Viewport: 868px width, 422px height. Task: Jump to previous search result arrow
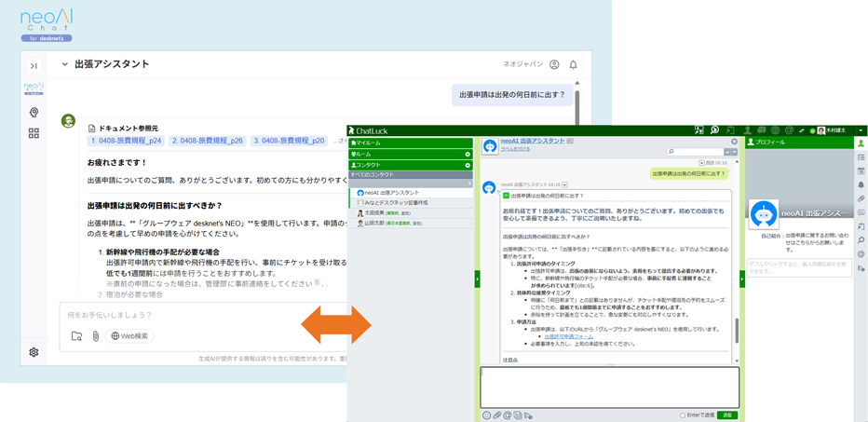coord(727,152)
